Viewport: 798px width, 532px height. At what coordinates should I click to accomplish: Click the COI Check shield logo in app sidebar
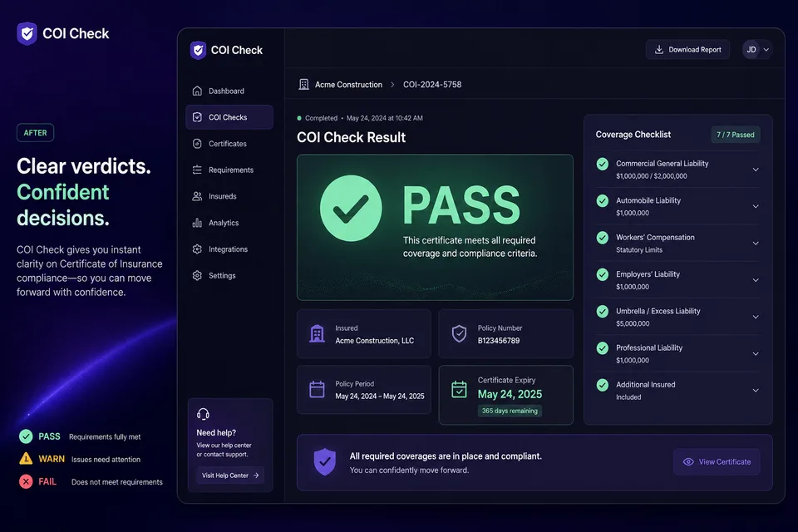pos(198,50)
